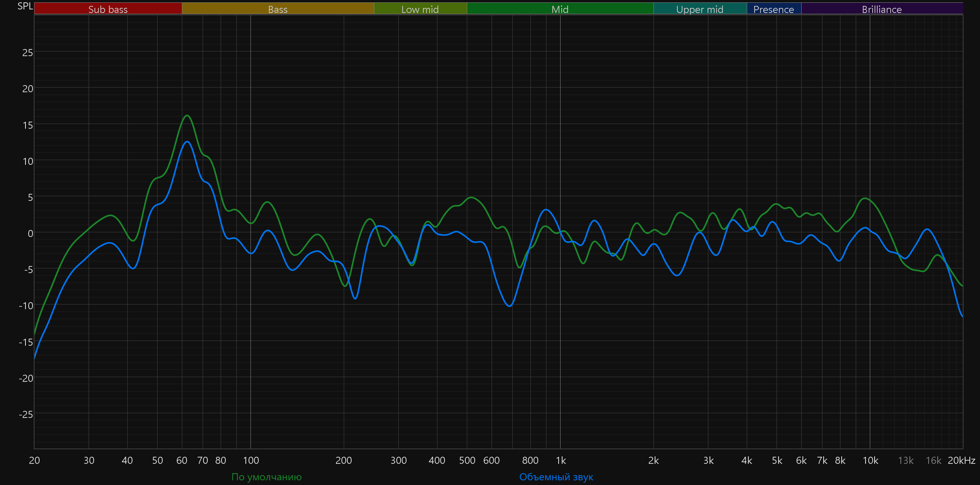Click the 0 dB level label
This screenshot has width=980, height=485.
coord(30,233)
